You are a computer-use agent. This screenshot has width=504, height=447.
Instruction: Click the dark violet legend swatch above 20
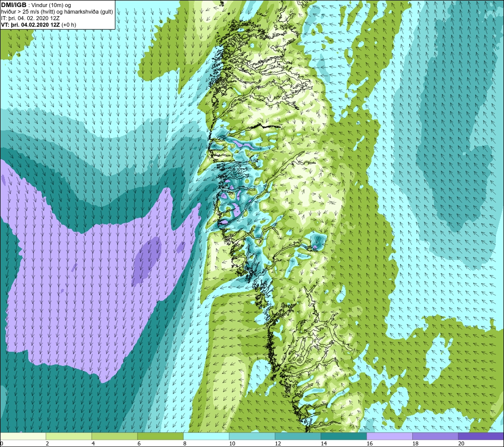tap(481, 436)
